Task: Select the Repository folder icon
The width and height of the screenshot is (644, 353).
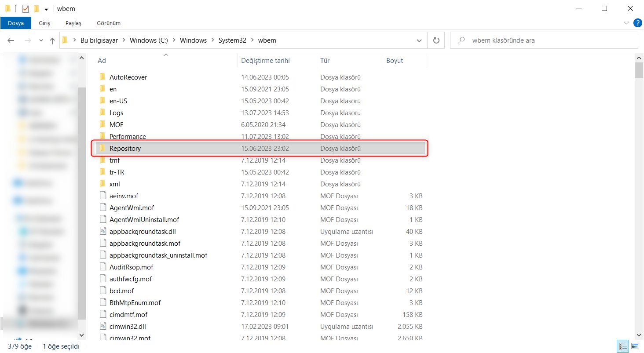Action: (x=102, y=148)
